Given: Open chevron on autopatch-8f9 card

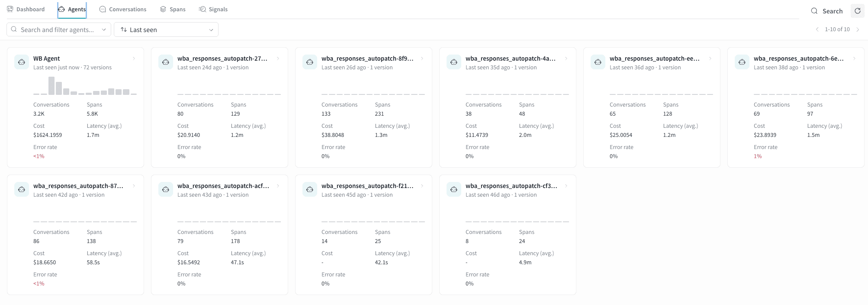Looking at the screenshot, I should click(x=422, y=58).
